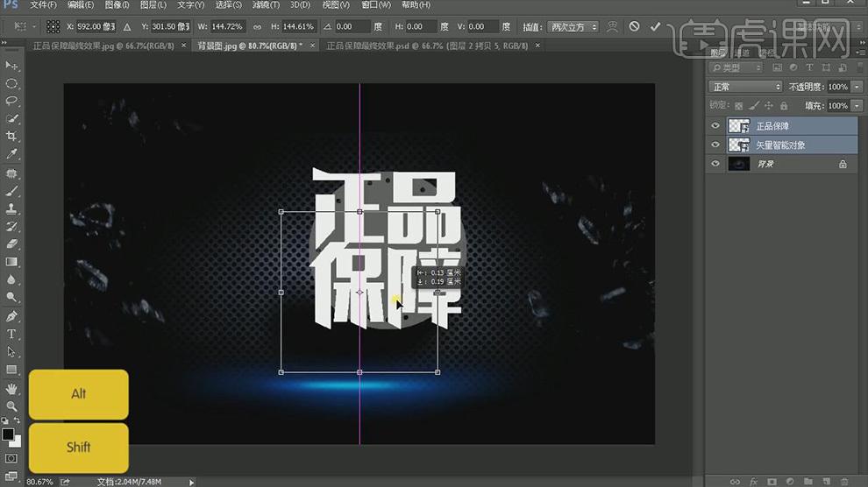The image size is (868, 487).
Task: Link the selected layers
Action: (735, 482)
